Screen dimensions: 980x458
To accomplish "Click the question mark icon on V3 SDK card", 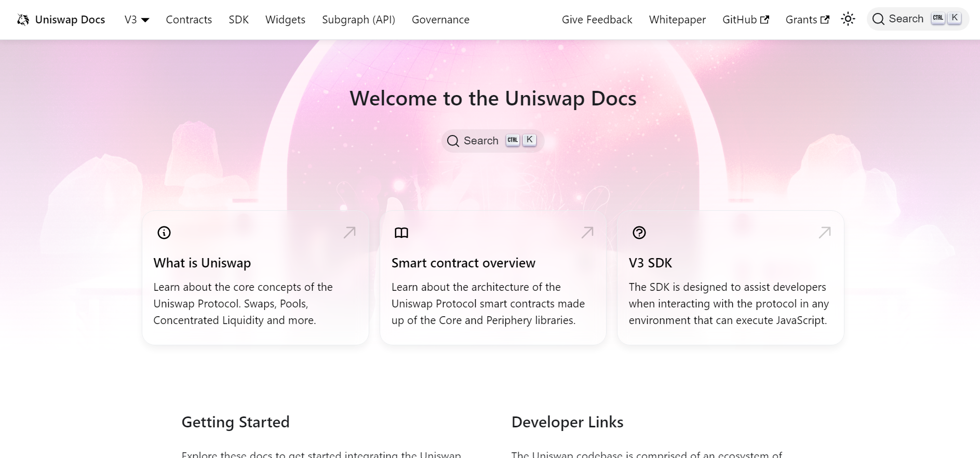I will [639, 233].
